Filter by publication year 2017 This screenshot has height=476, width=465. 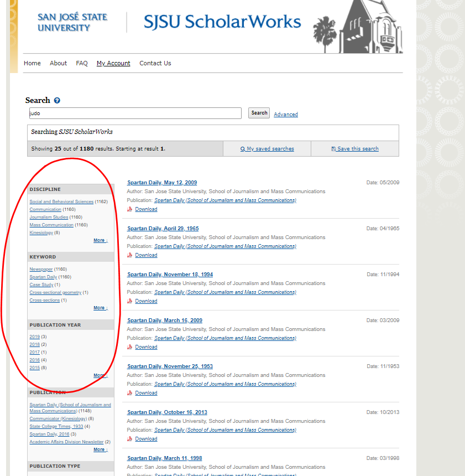tap(35, 352)
